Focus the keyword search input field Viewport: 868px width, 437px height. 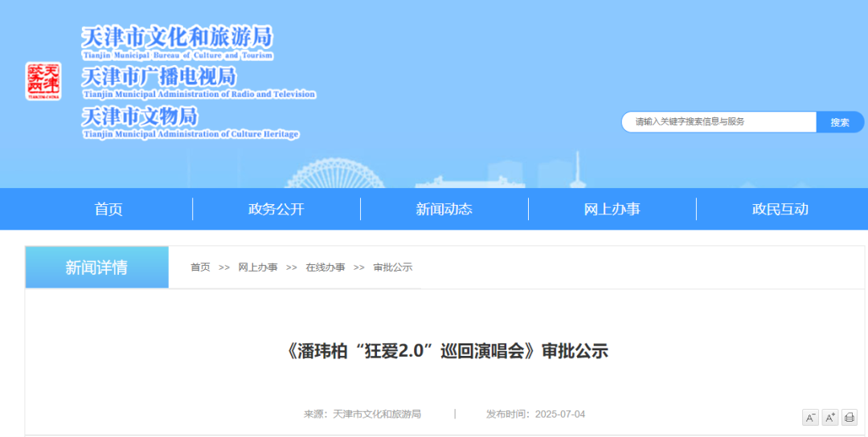(x=719, y=122)
